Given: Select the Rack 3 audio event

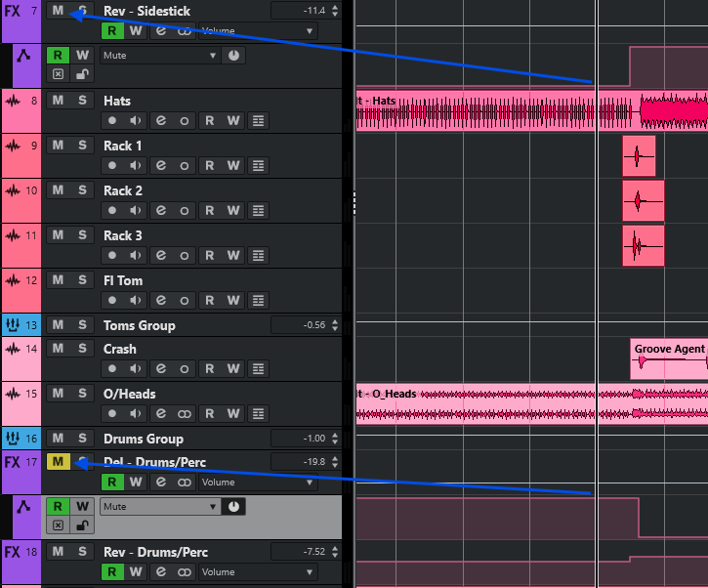Looking at the screenshot, I should [644, 246].
